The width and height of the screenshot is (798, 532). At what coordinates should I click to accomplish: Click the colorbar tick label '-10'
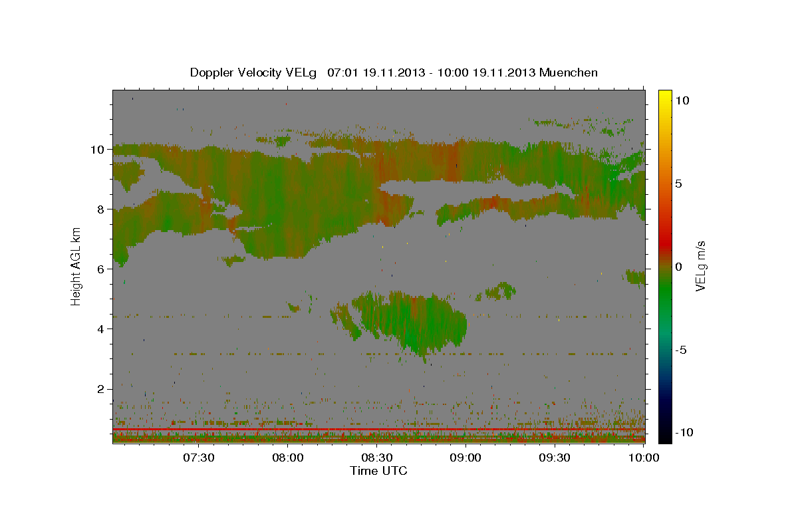pyautogui.click(x=683, y=432)
